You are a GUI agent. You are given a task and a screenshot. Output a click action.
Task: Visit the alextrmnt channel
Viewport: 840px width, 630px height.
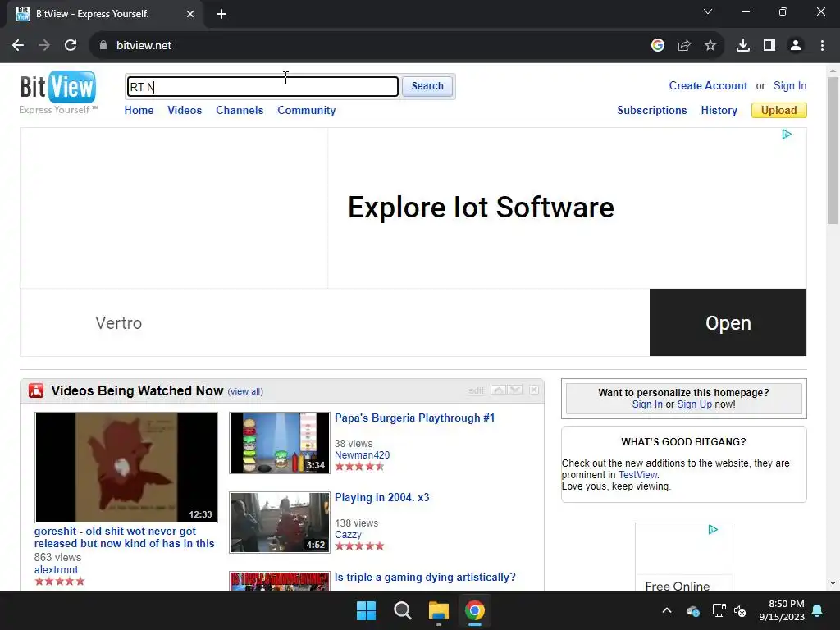(57, 569)
